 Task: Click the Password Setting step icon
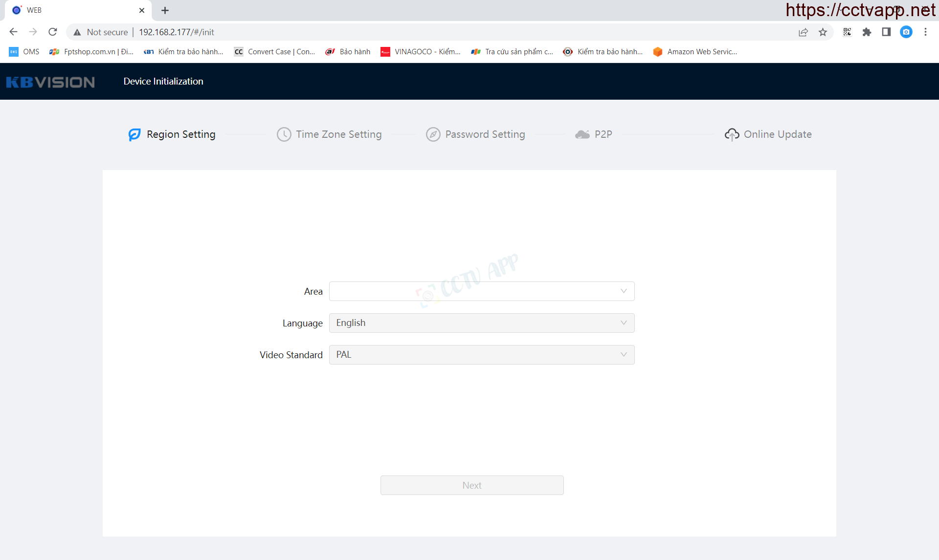[x=433, y=134]
